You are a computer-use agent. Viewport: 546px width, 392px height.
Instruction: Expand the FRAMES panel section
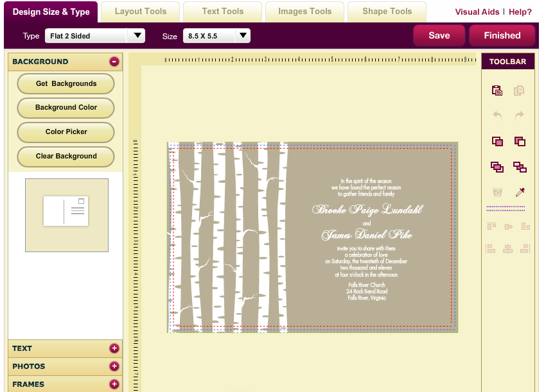(114, 384)
